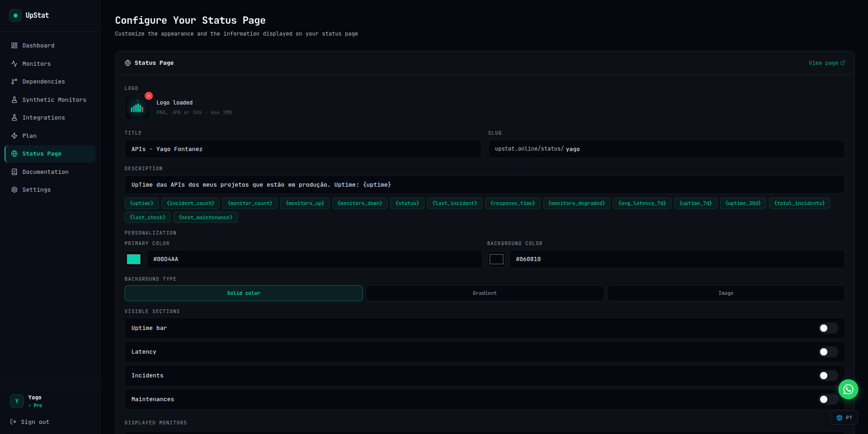The width and height of the screenshot is (868, 434).
Task: Open Settings from sidebar
Action: click(50, 190)
